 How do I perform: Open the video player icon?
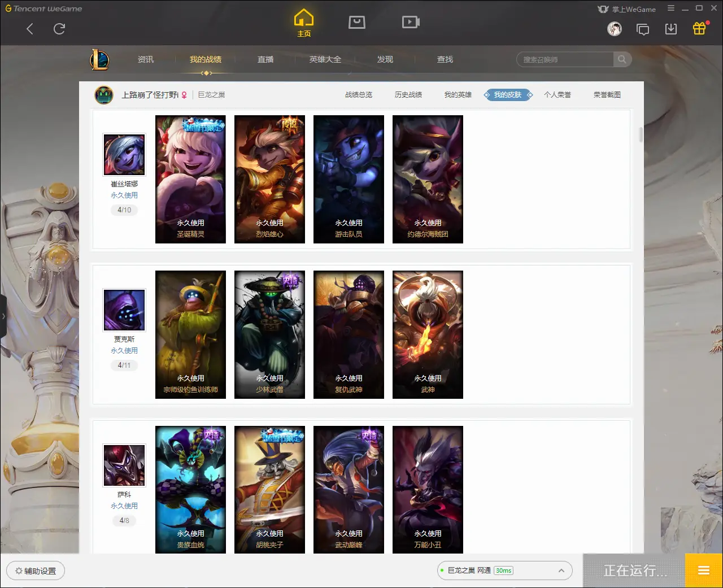tap(411, 22)
